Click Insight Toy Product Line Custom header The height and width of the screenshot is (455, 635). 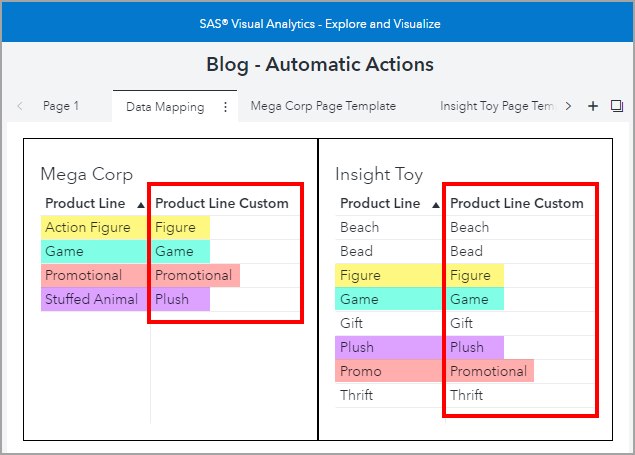516,203
